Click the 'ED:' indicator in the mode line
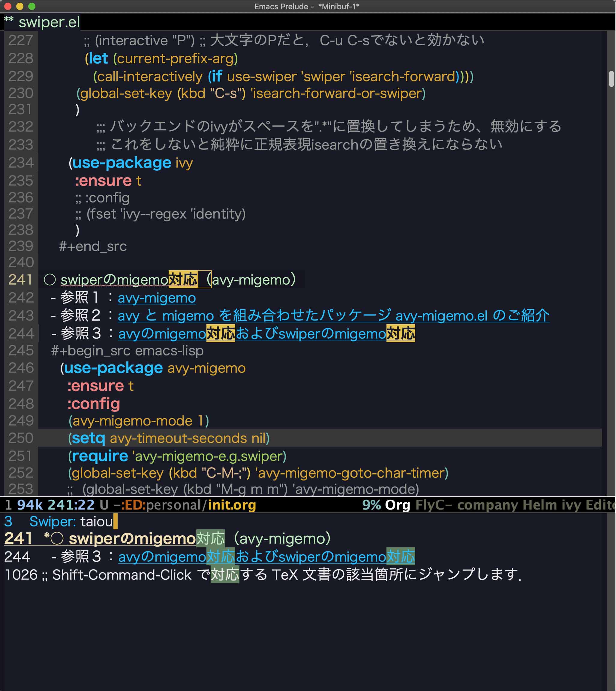The image size is (616, 691). tap(134, 505)
